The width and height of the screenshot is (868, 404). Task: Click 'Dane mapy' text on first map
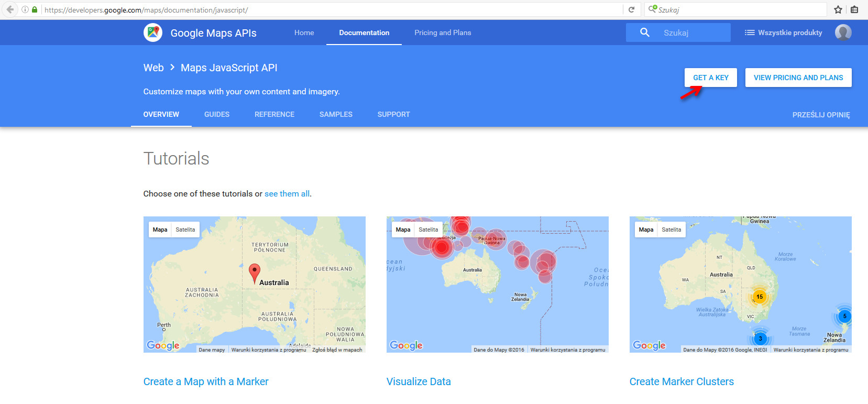tap(212, 350)
